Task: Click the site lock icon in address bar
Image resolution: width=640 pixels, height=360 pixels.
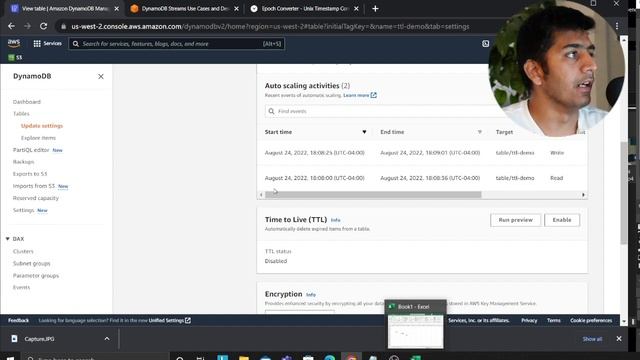Action: [63, 27]
